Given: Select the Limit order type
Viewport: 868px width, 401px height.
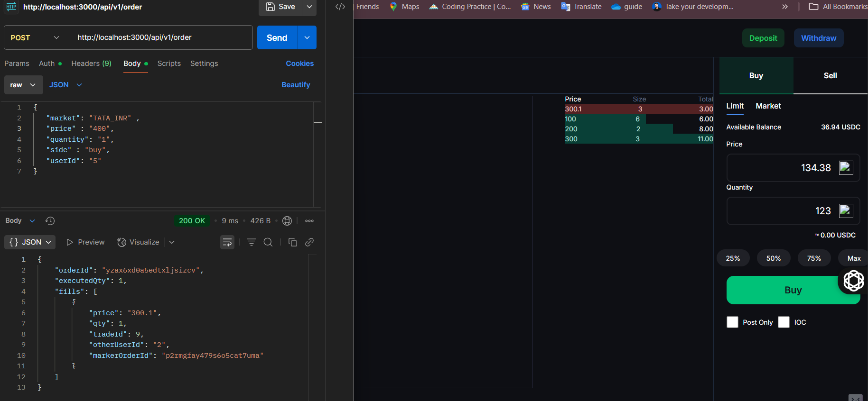Looking at the screenshot, I should (x=735, y=106).
